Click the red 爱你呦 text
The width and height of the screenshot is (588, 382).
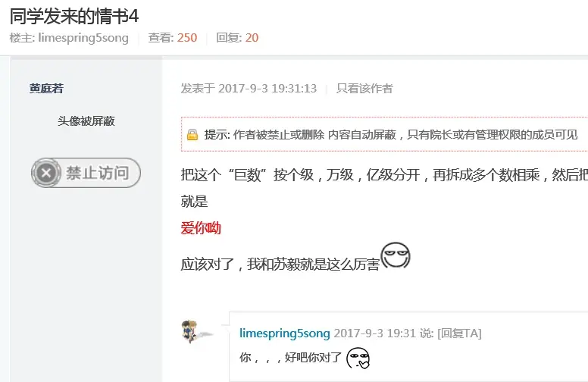click(x=201, y=228)
